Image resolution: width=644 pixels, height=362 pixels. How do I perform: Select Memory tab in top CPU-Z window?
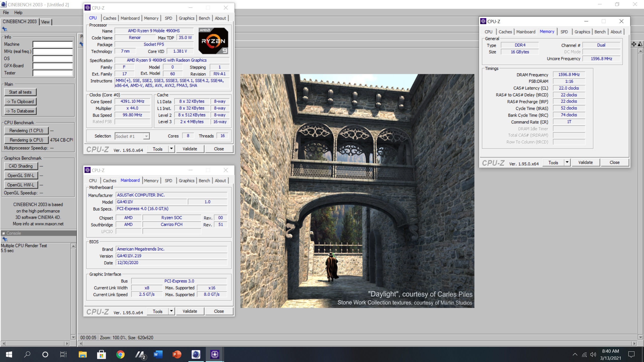click(151, 18)
